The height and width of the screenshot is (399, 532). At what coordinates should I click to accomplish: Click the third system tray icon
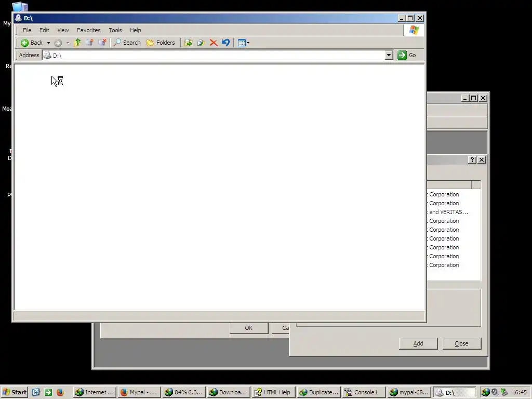point(504,392)
